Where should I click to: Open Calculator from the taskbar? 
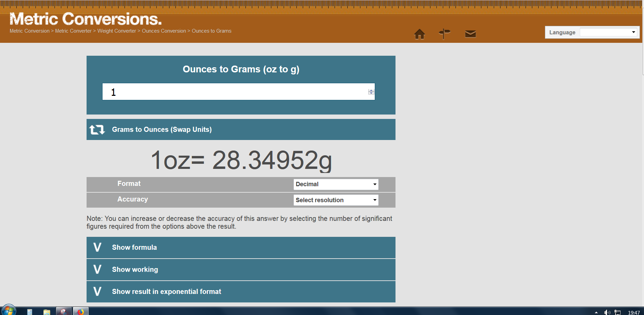tap(30, 312)
